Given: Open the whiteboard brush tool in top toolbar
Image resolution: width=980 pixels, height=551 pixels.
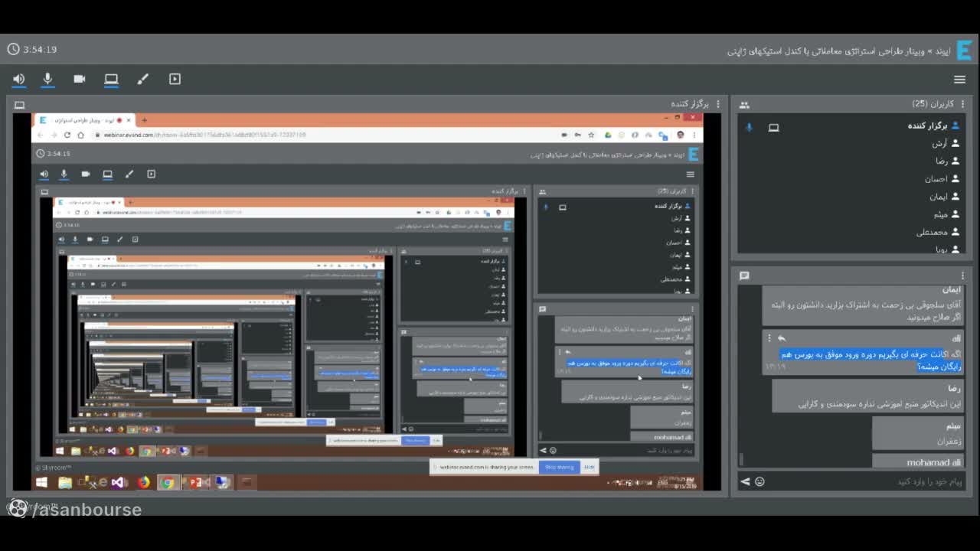Looking at the screenshot, I should click(142, 79).
